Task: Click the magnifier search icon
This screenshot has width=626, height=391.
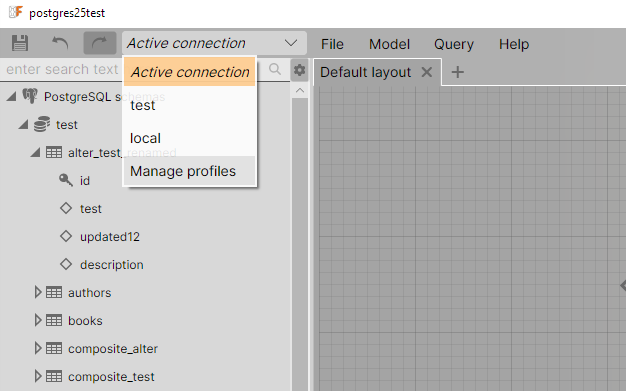Action: (x=275, y=69)
